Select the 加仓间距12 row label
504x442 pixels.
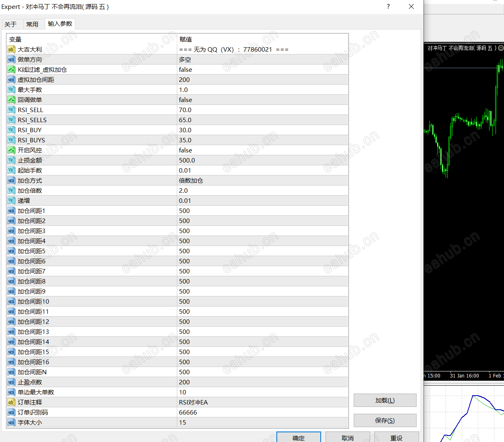33,321
